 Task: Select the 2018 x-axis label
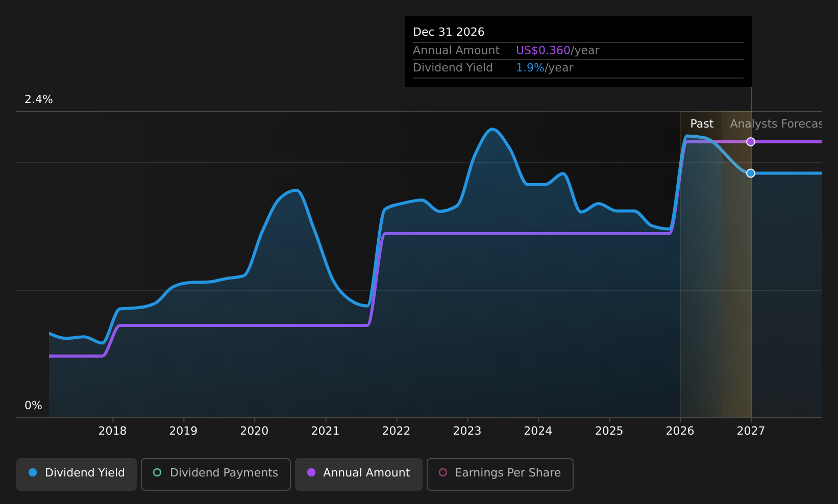(x=112, y=431)
